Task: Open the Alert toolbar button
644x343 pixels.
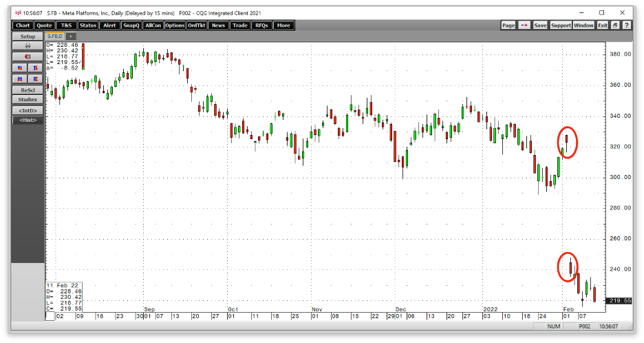Action: pyautogui.click(x=109, y=25)
